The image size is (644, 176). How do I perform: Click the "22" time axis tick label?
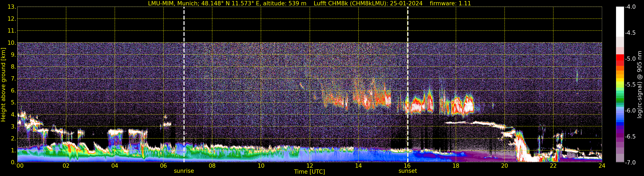click(x=553, y=166)
